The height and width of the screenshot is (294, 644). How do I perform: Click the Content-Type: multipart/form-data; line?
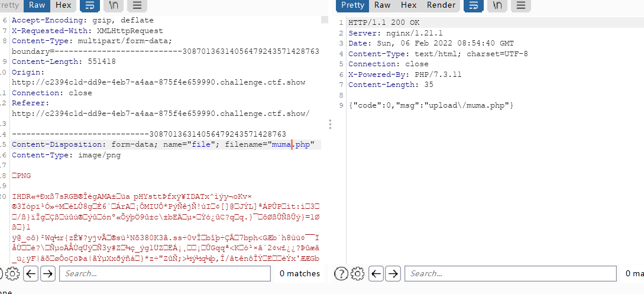(92, 41)
